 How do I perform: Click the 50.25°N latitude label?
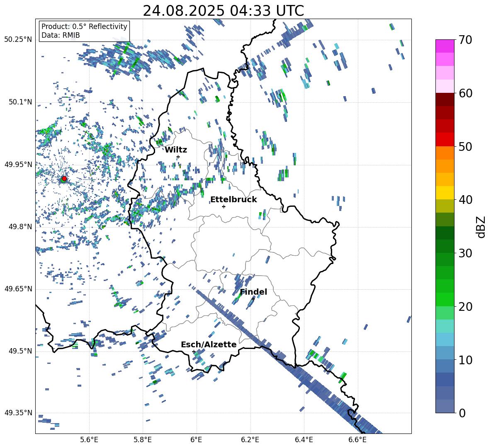[x=18, y=40]
